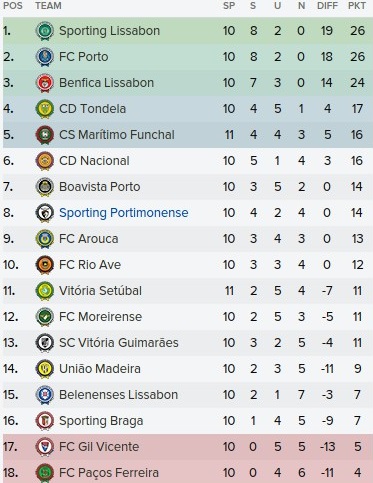Click the Belenenses Lissabon blue badge
Viewport: 373px width, 483px height.
[45, 395]
